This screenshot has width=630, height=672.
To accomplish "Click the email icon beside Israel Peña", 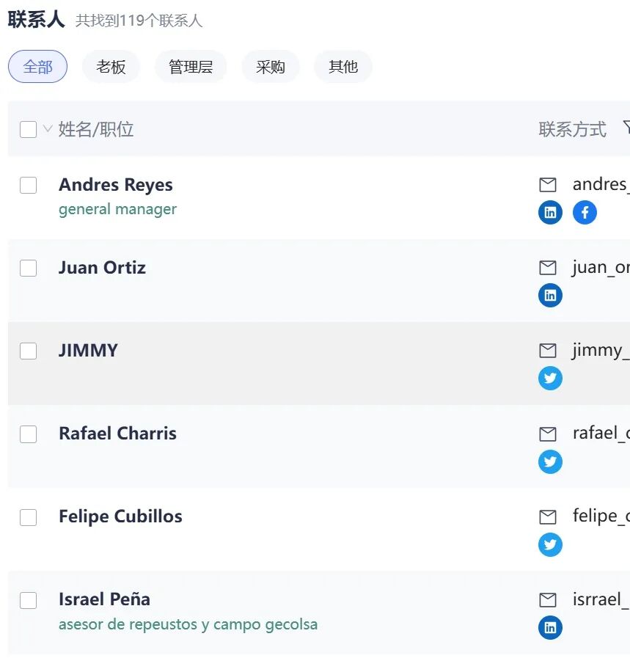I will tap(547, 599).
